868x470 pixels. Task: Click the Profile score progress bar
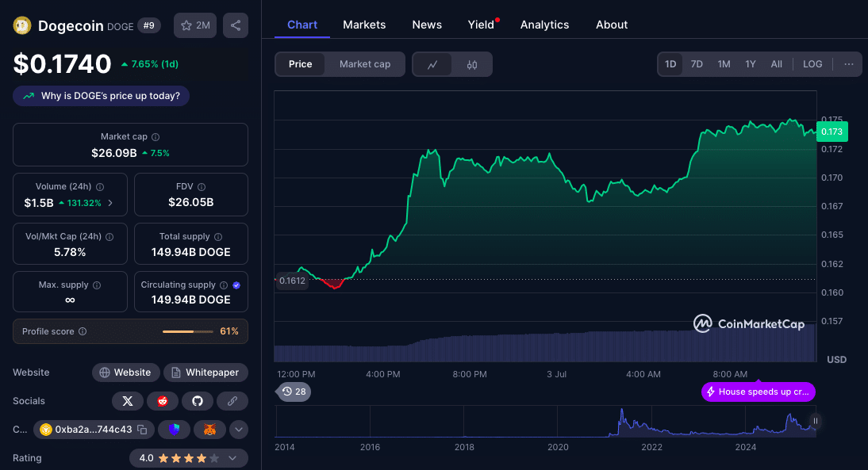(x=188, y=332)
